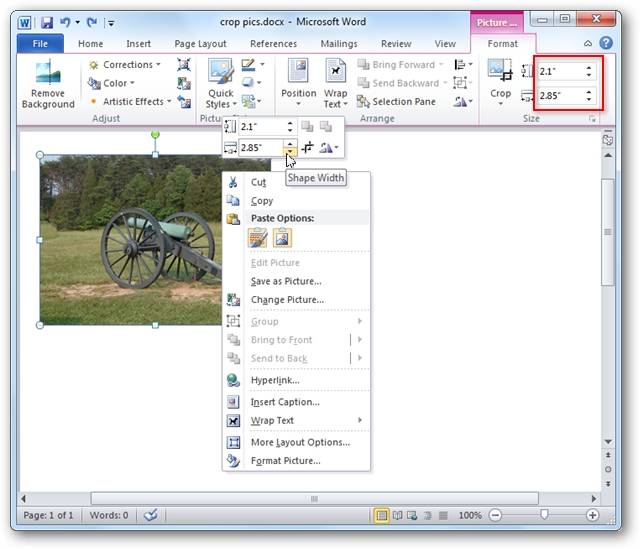Switch to Print Layout view button
Image resolution: width=640 pixels, height=549 pixels.
(x=381, y=515)
